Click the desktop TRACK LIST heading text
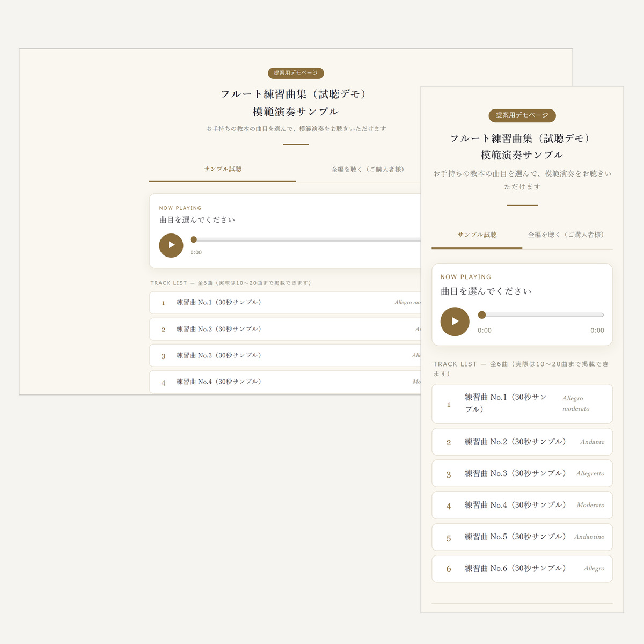 (x=231, y=283)
